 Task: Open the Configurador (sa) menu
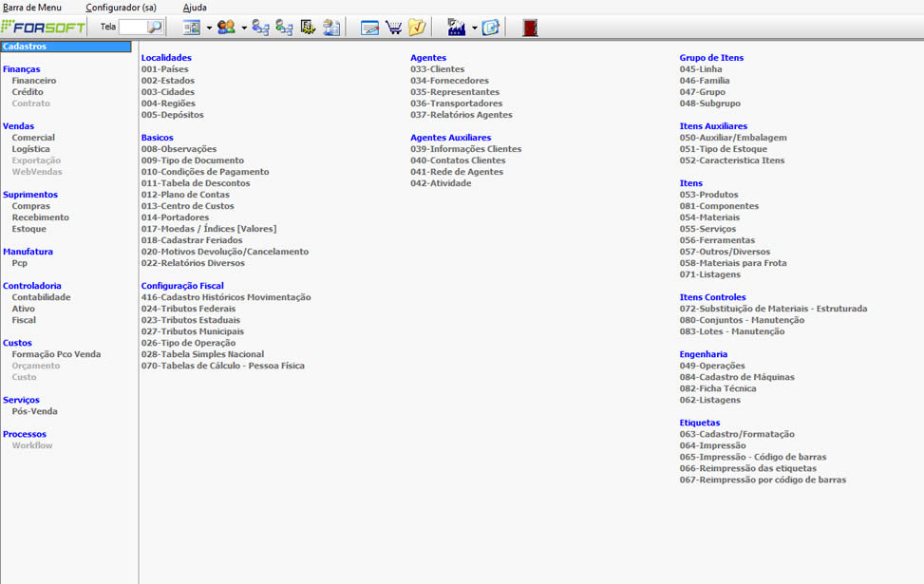pyautogui.click(x=121, y=8)
